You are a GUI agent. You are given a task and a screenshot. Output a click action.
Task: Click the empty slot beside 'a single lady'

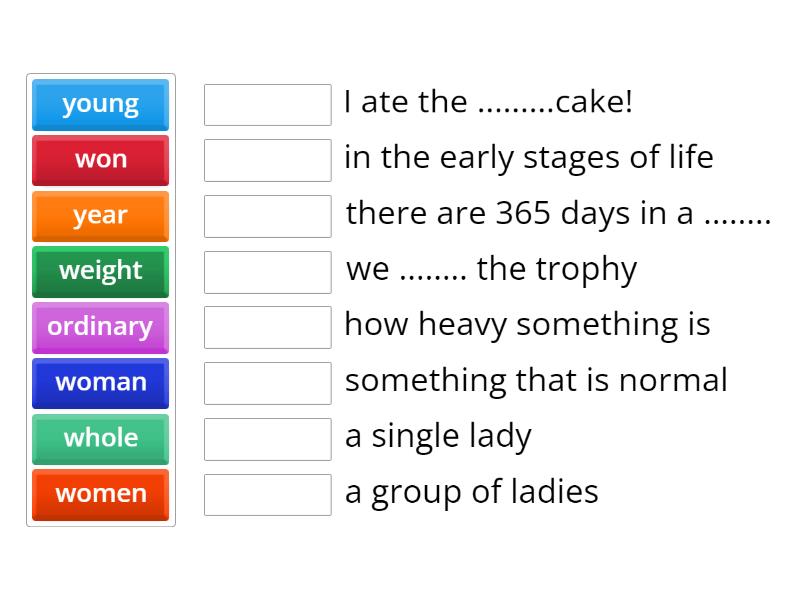pyautogui.click(x=267, y=439)
